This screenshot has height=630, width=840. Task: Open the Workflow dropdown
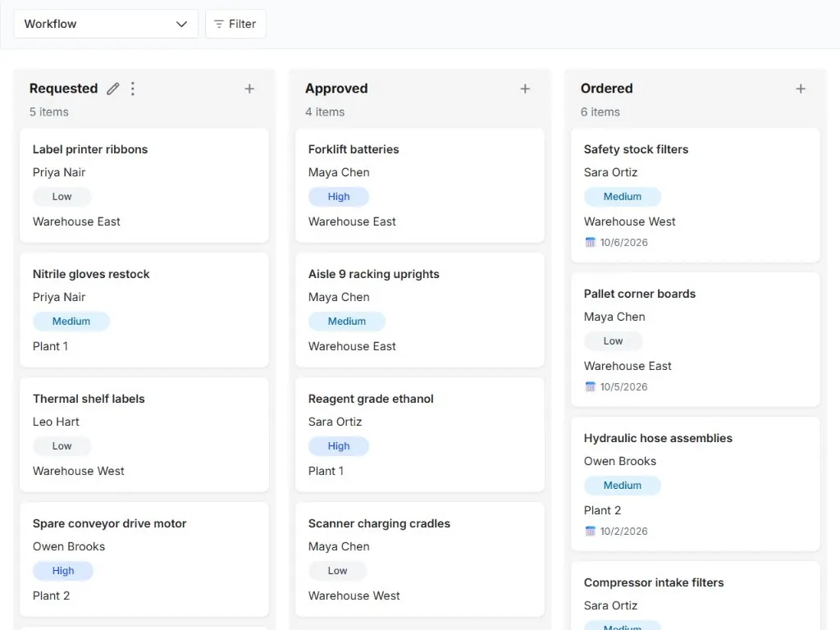(x=106, y=24)
